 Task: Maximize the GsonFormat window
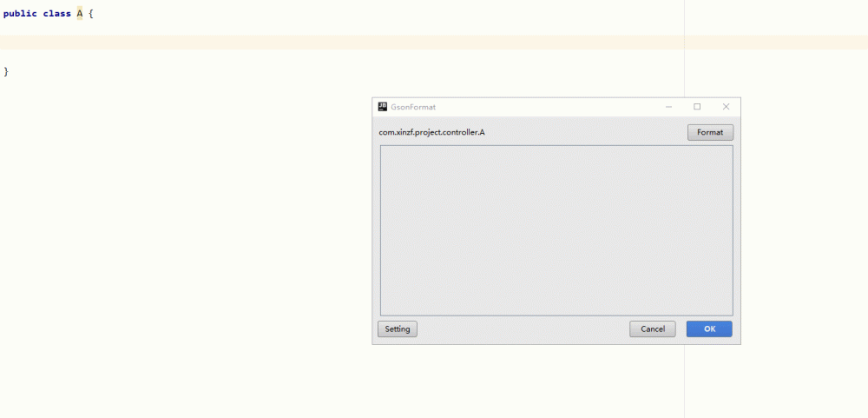[x=698, y=106]
